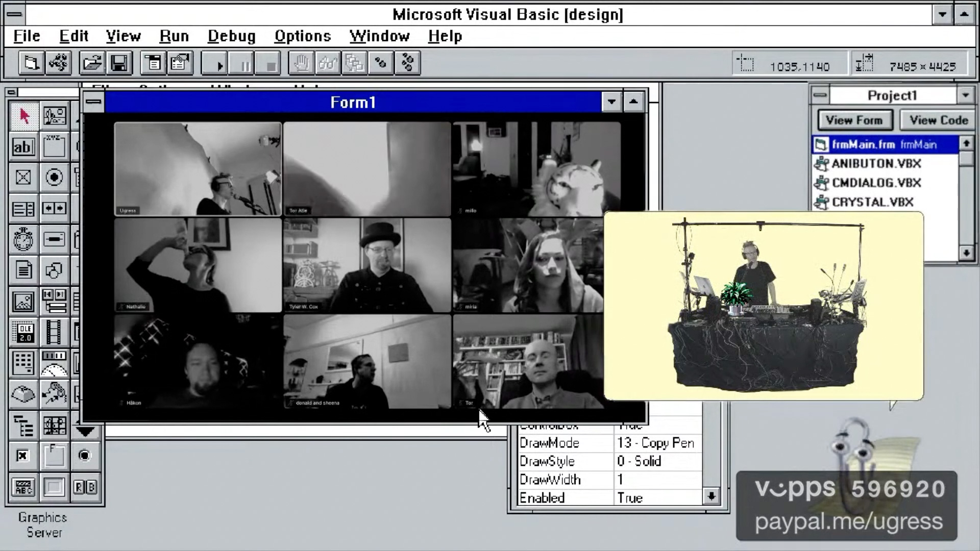Select the Animated Button filmstrip tool
The image size is (980, 551).
point(54,333)
